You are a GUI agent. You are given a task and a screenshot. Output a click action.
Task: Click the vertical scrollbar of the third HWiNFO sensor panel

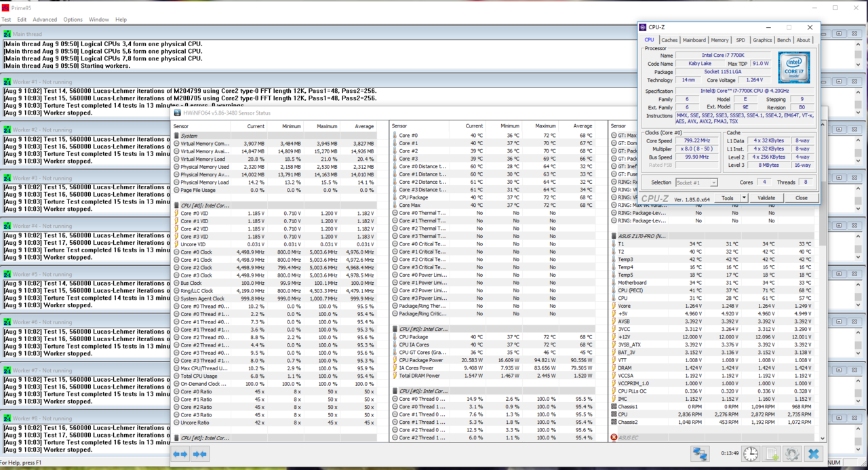coord(824,281)
